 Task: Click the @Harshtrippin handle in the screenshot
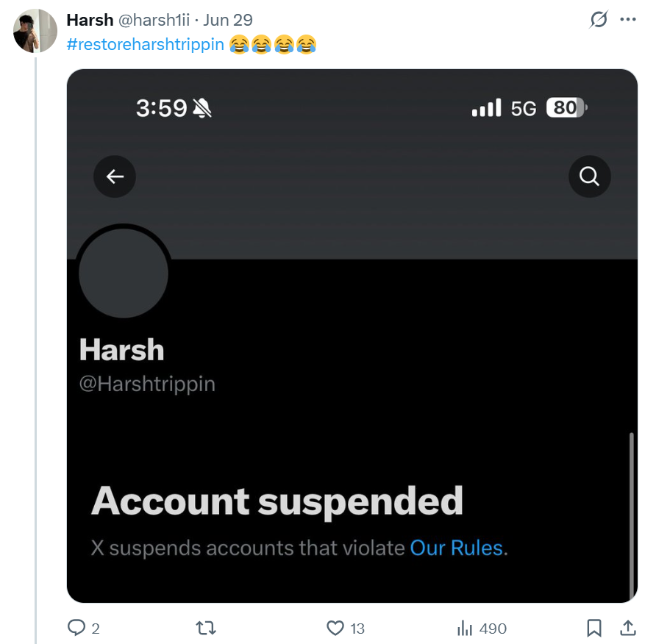pyautogui.click(x=147, y=384)
